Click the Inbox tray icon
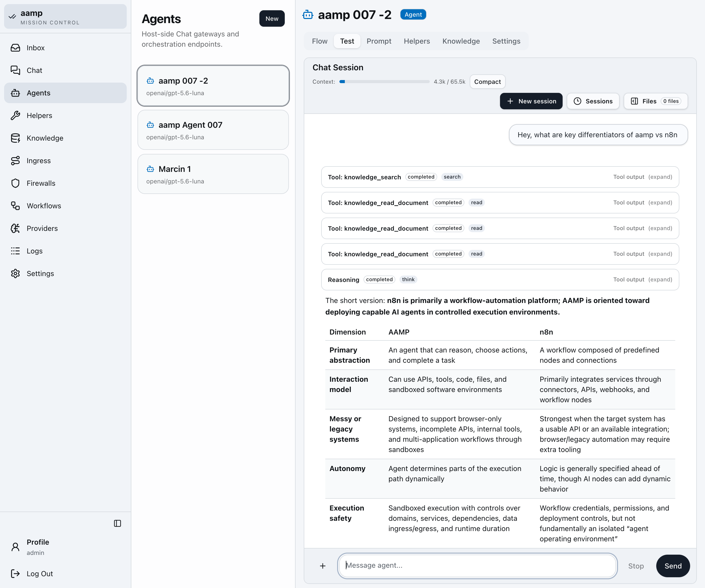This screenshot has width=705, height=588. click(x=15, y=48)
